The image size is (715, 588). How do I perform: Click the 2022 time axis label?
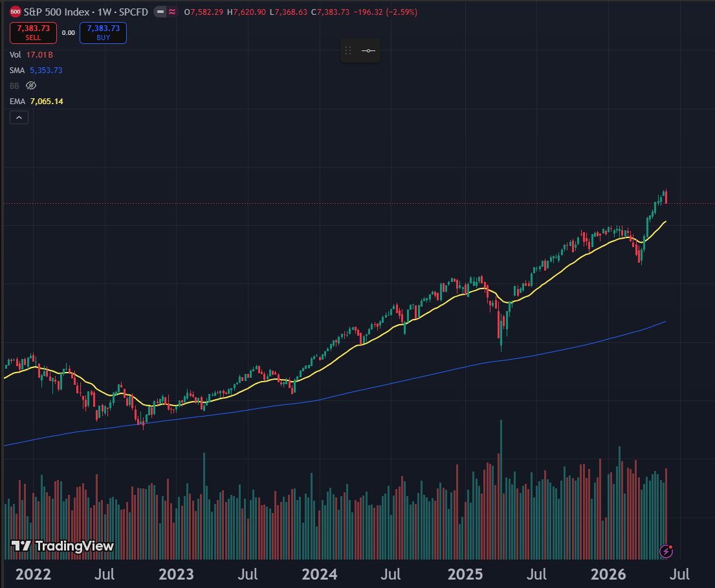click(33, 574)
